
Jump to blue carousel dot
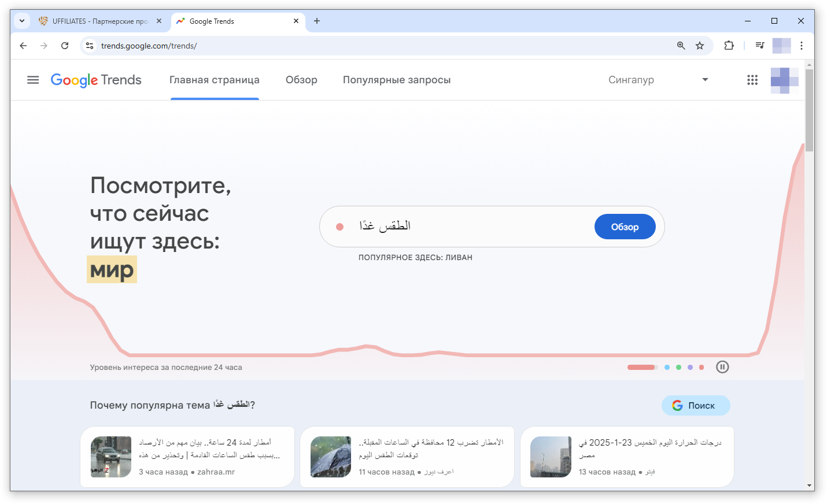[667, 367]
